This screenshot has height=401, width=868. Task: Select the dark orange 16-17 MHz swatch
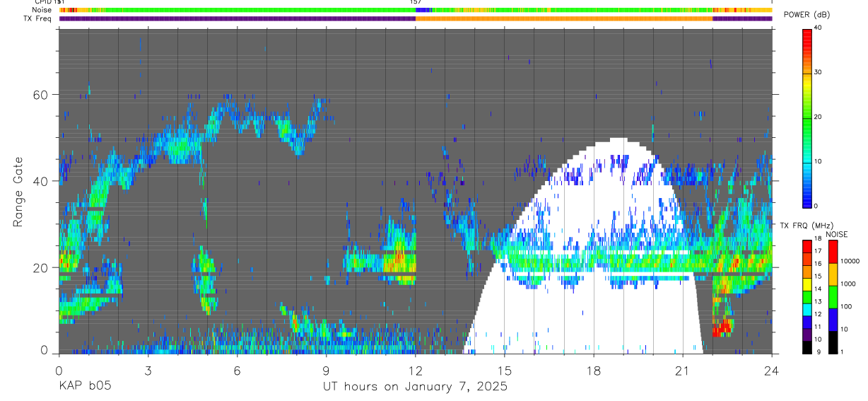(x=807, y=259)
